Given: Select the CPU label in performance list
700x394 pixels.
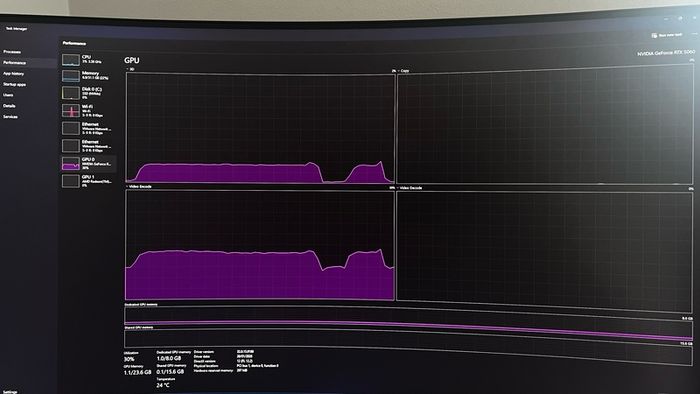Looking at the screenshot, I should [86, 57].
